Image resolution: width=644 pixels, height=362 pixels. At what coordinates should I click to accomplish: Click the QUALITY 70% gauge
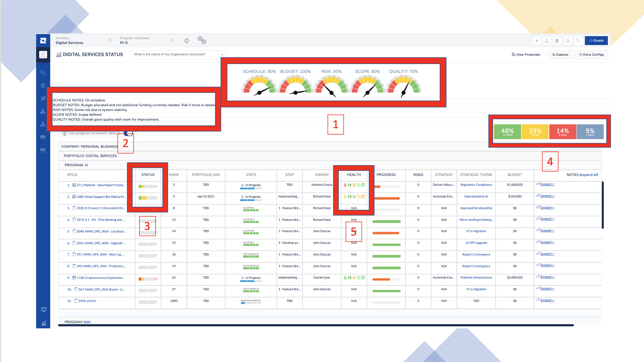[x=404, y=86]
